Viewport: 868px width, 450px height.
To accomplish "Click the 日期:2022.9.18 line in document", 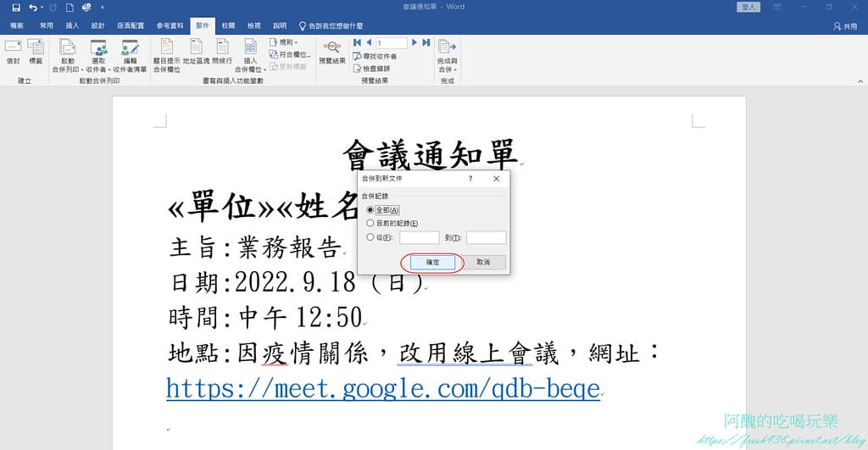I will coord(297,282).
